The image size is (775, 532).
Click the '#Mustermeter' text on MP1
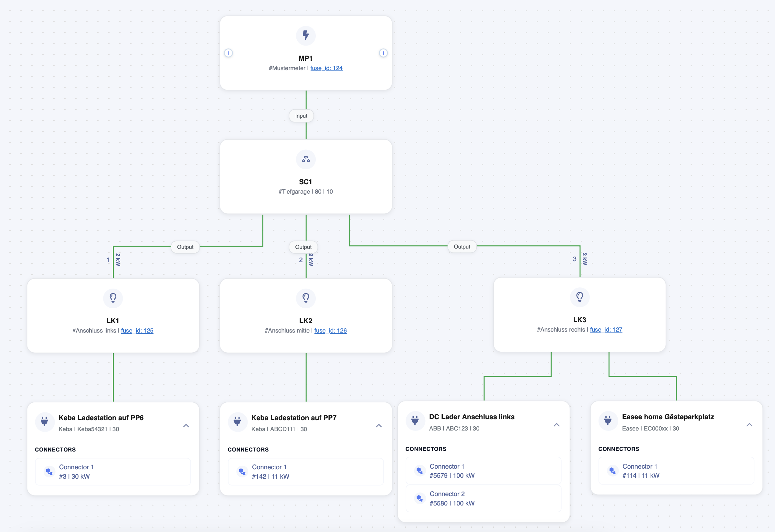point(287,68)
